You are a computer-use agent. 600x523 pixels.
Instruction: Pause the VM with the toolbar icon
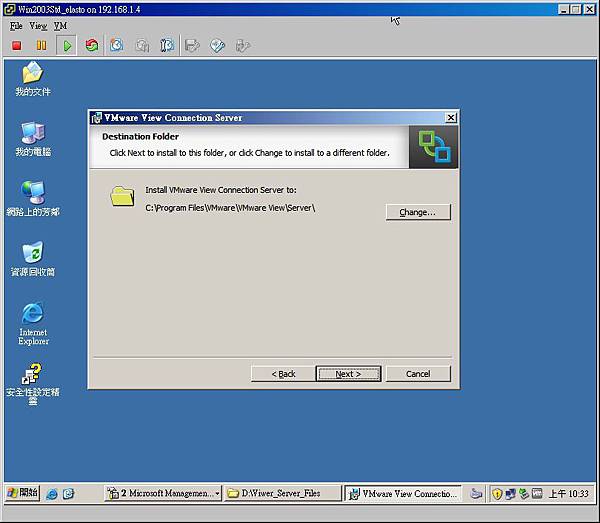point(41,46)
